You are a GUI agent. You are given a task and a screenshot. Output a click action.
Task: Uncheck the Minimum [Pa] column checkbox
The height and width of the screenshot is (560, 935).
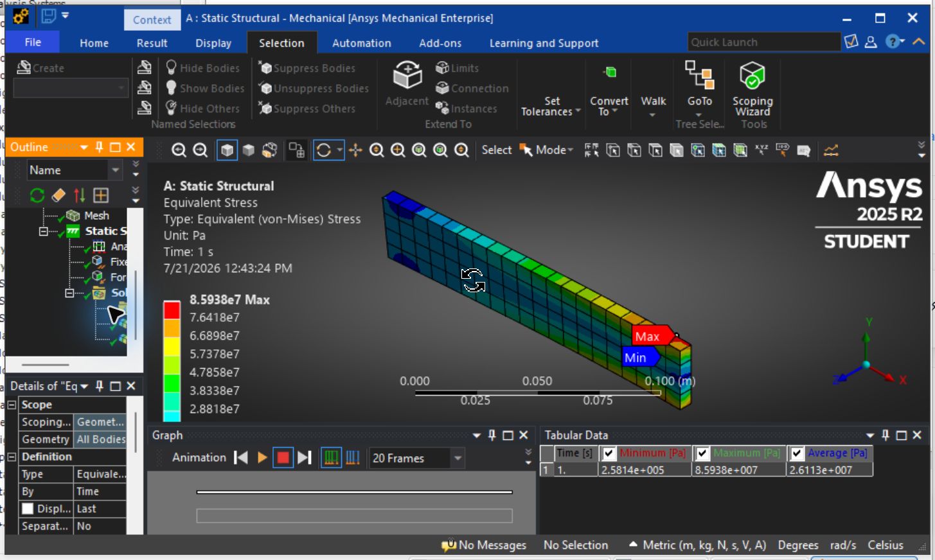[609, 453]
